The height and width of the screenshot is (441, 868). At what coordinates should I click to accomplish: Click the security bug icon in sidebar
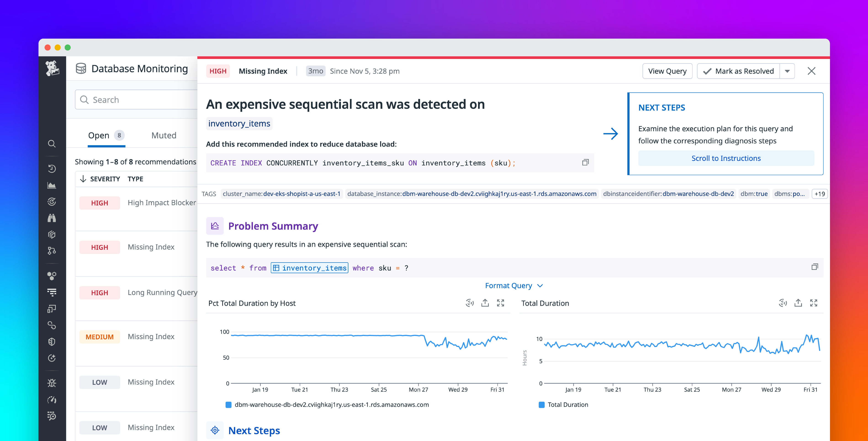click(x=52, y=383)
